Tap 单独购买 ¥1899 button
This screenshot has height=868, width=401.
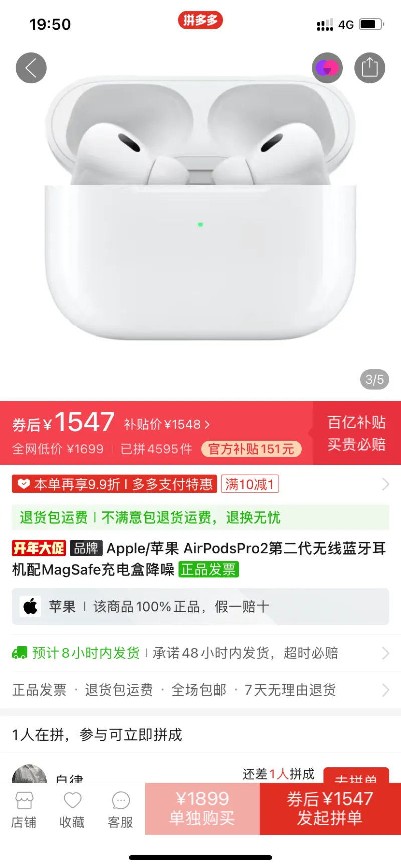click(203, 808)
